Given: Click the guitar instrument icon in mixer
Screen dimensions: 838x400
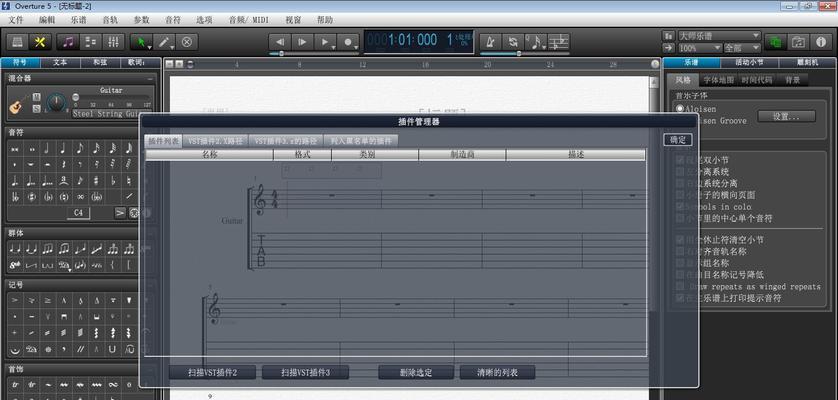Looking at the screenshot, I should coord(18,104).
